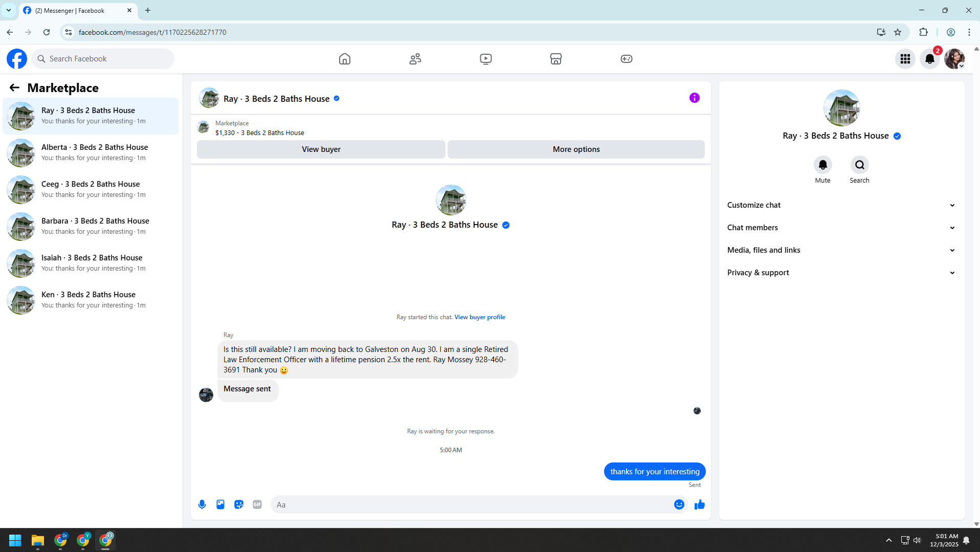The image size is (980, 552).
Task: Open the Chrome profile icon
Action: [x=951, y=32]
